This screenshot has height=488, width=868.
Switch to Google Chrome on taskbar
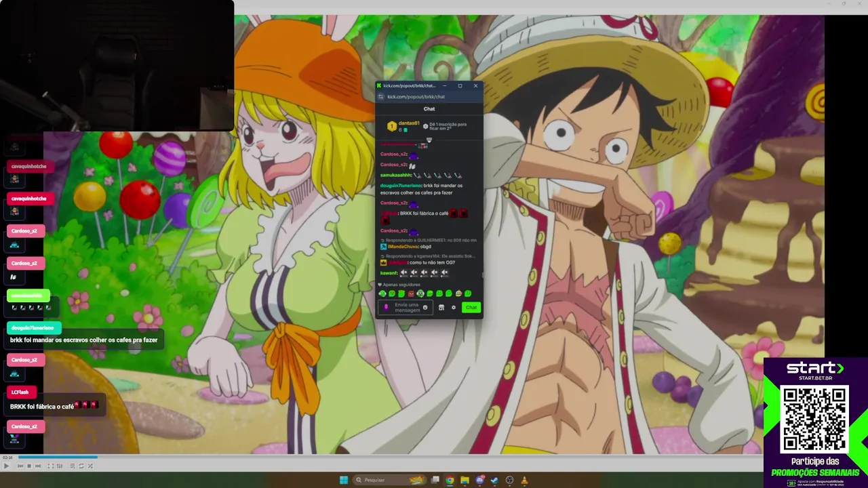point(450,480)
